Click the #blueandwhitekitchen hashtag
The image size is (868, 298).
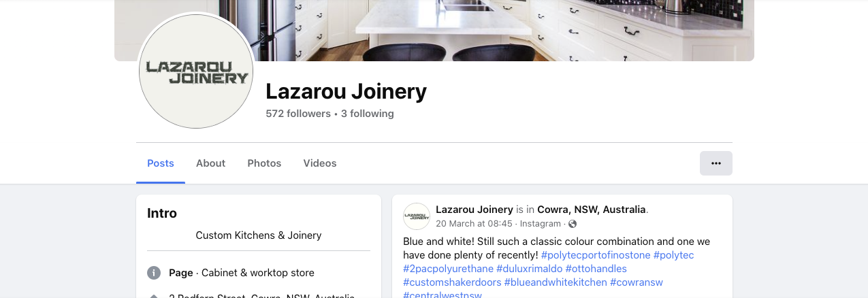coord(556,282)
